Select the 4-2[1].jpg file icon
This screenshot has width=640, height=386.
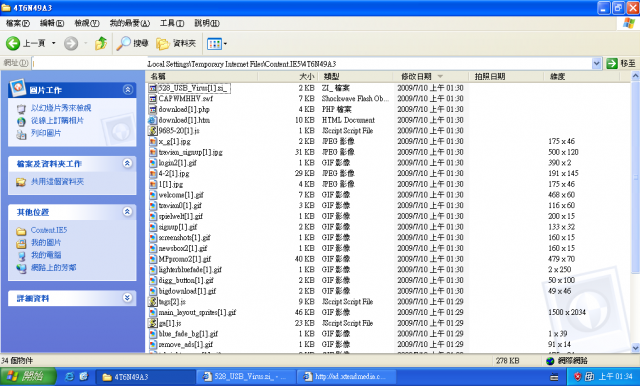[x=153, y=173]
